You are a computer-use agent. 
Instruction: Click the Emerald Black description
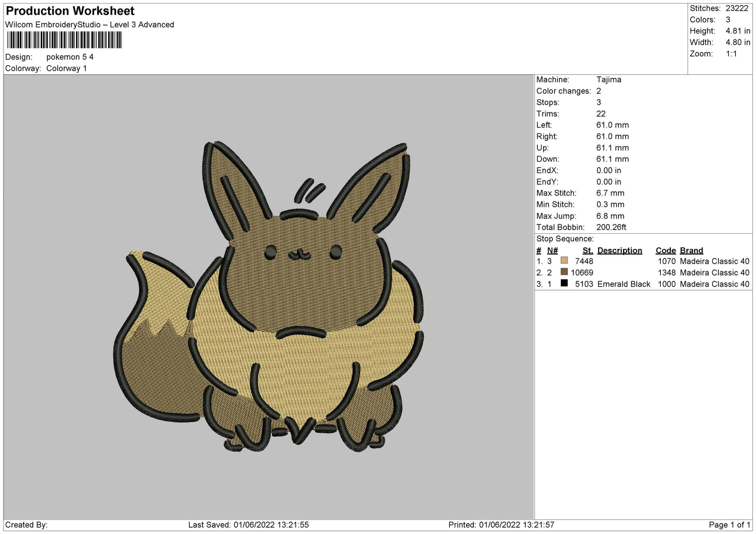[x=624, y=284]
